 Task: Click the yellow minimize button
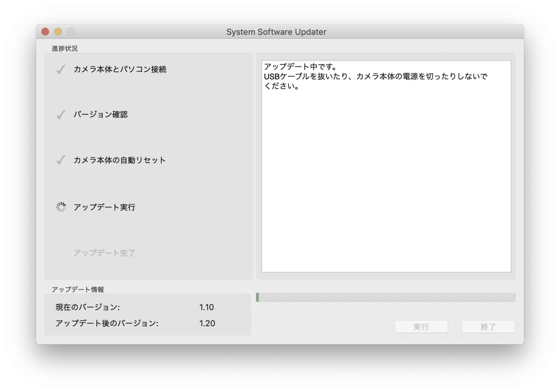(x=57, y=31)
